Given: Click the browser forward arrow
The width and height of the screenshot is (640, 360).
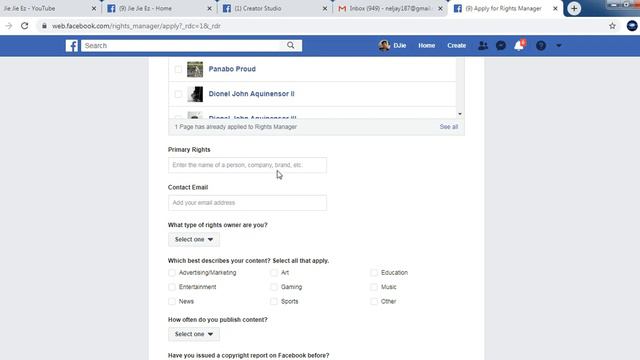Looking at the screenshot, I should [9, 26].
